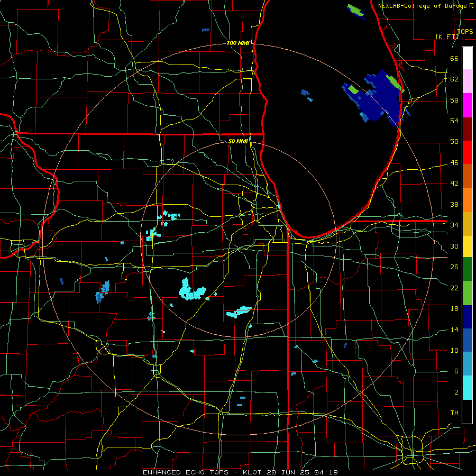
Task: Click the 50 value on the legend
Action: tap(454, 141)
